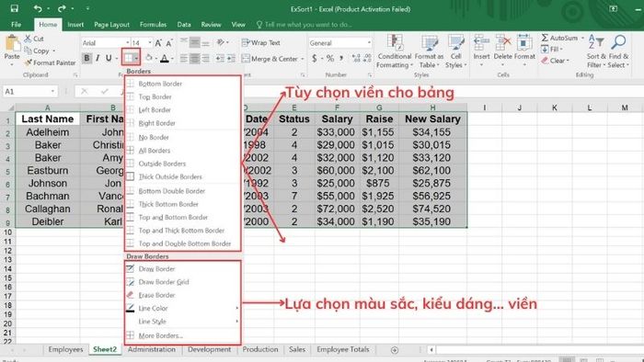644x362 pixels.
Task: Click the Percent Style icon
Action: 330,59
